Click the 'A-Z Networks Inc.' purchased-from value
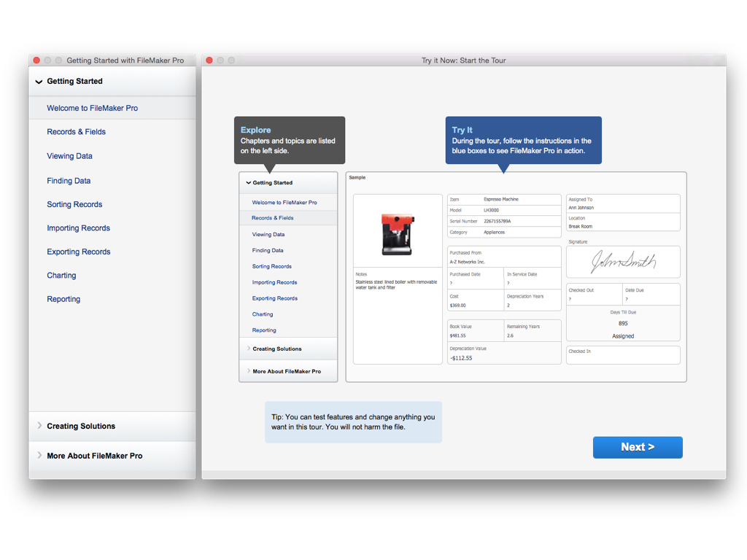The height and width of the screenshot is (560, 747). point(467,262)
